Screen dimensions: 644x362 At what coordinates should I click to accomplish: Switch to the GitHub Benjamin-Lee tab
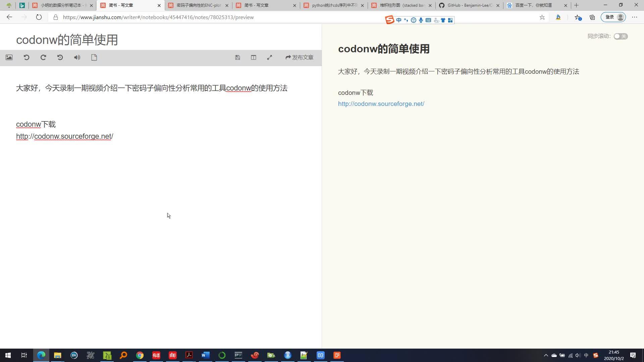click(x=469, y=5)
